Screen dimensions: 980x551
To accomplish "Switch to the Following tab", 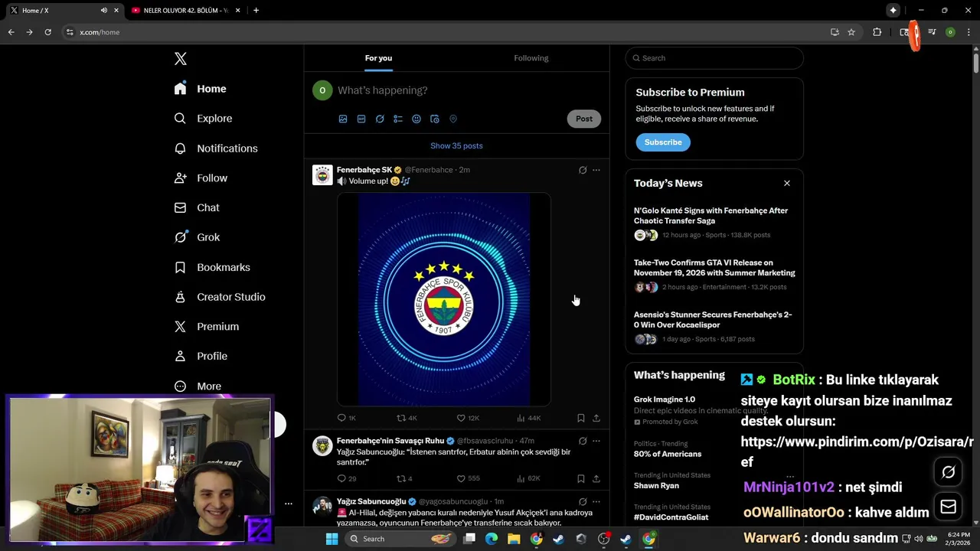I will click(x=531, y=58).
